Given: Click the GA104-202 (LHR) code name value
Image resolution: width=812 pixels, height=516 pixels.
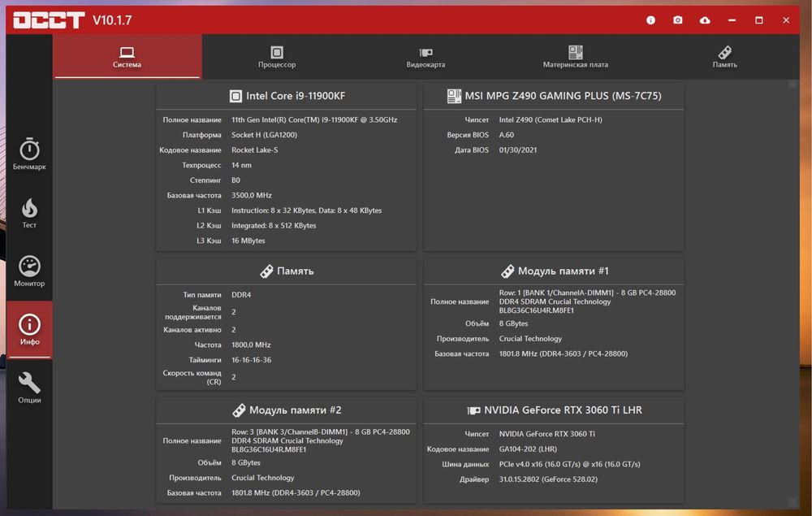Looking at the screenshot, I should click(528, 449).
